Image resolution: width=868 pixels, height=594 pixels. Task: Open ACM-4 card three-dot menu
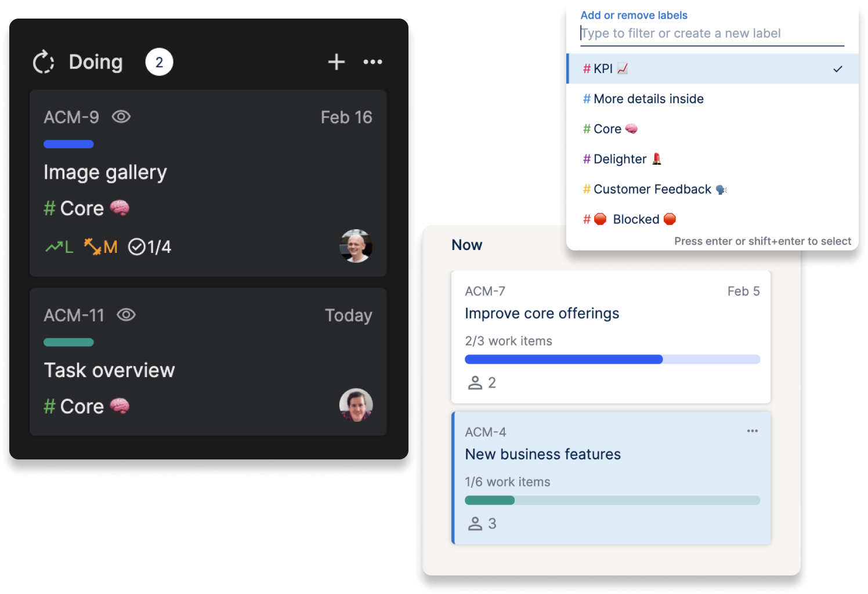[753, 431]
